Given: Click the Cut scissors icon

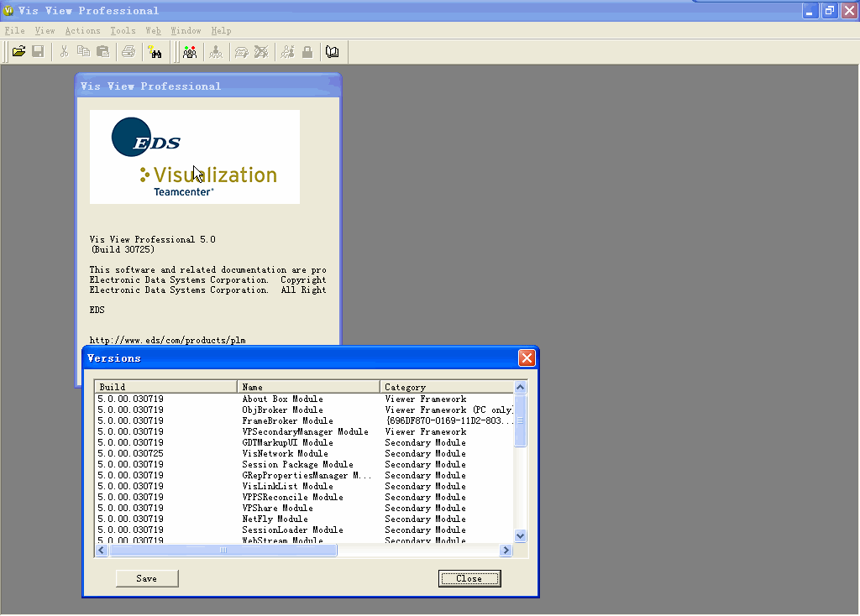Looking at the screenshot, I should click(64, 52).
